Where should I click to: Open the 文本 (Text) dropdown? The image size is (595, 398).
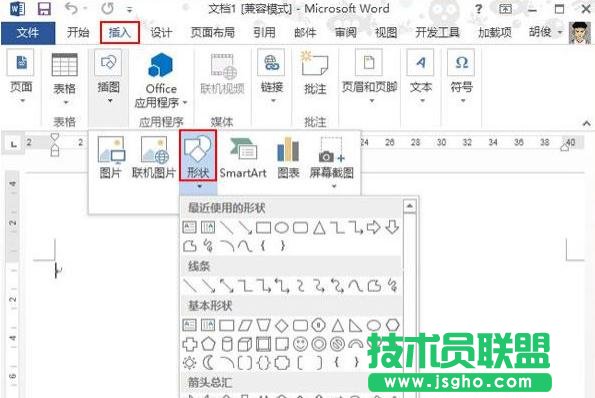click(x=421, y=77)
